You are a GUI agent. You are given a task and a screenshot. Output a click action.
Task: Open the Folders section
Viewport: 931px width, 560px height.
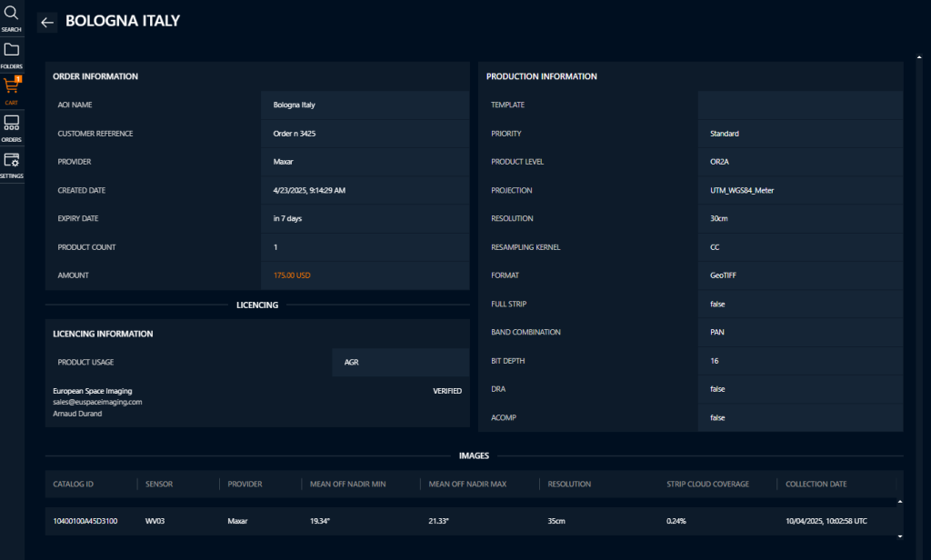(12, 54)
